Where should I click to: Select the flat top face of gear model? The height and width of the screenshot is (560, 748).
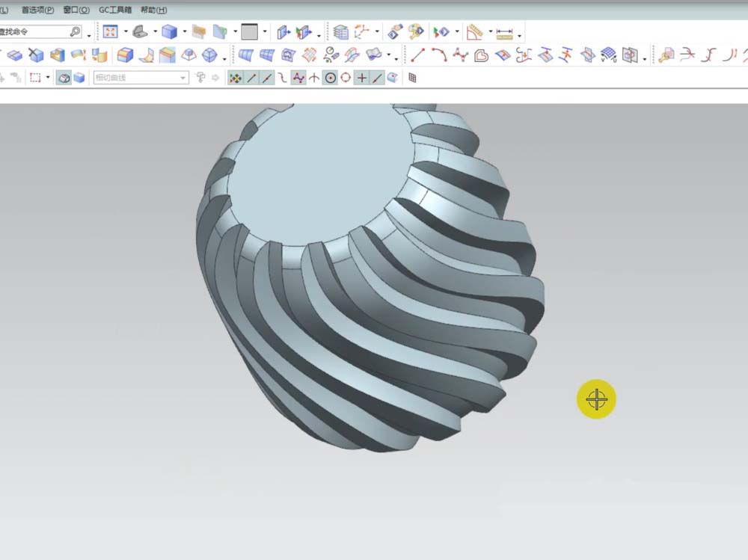pyautogui.click(x=322, y=174)
